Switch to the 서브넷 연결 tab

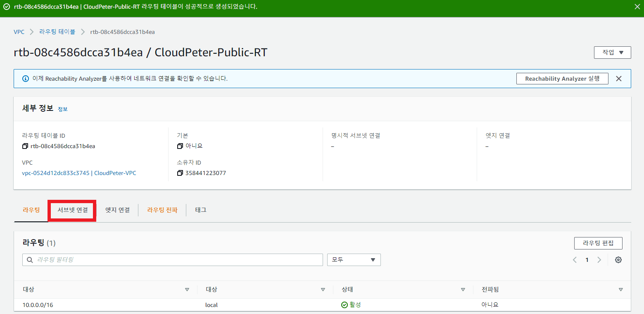pyautogui.click(x=72, y=210)
